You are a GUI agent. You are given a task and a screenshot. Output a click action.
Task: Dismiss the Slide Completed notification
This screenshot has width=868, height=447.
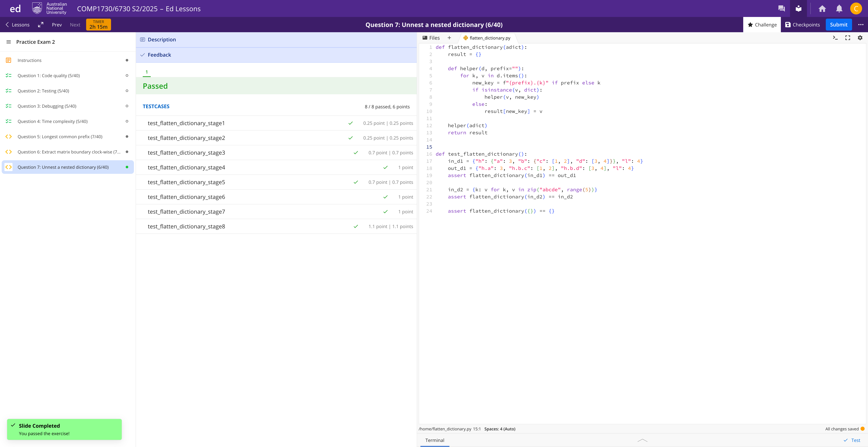(64, 429)
